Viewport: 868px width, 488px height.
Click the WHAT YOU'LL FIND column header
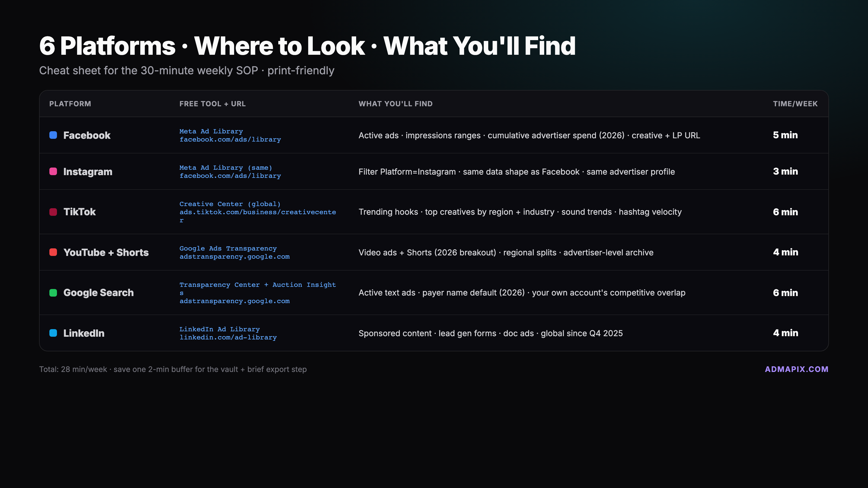[395, 104]
